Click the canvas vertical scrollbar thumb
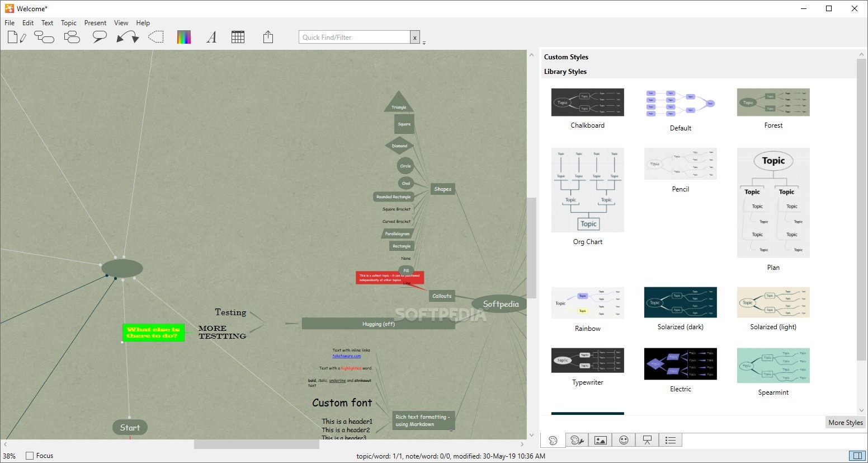 (532, 247)
